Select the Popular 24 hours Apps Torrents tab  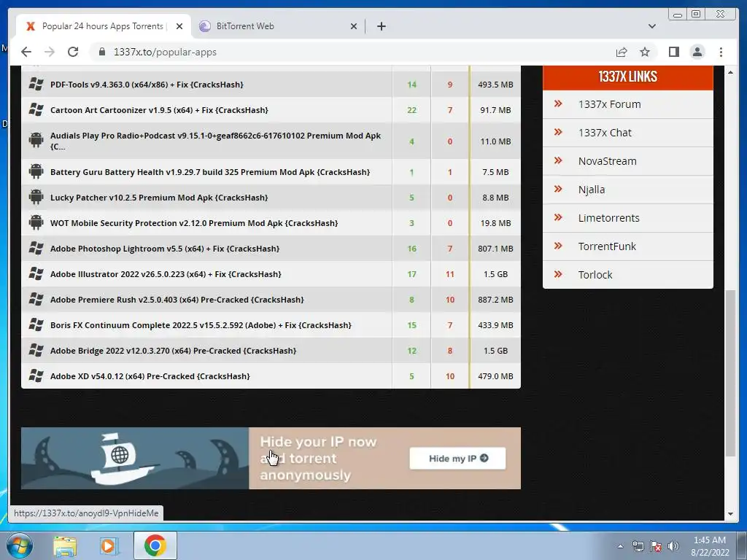coord(102,26)
